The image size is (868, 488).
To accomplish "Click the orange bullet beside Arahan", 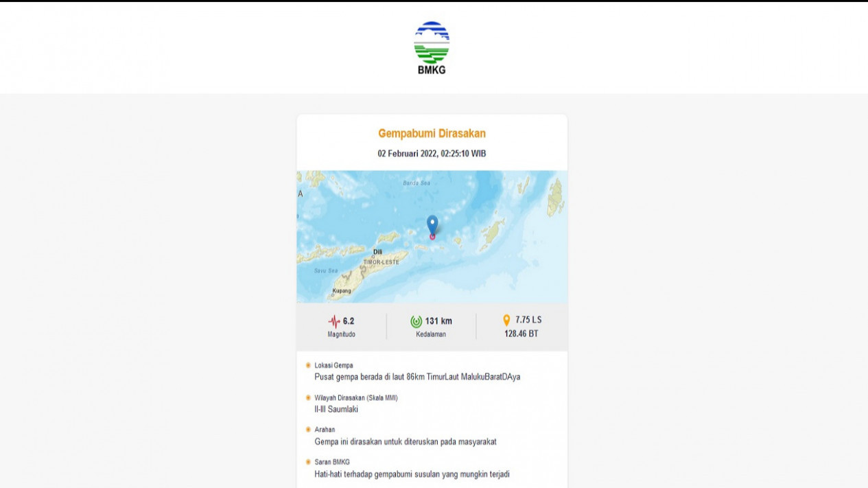I will tap(307, 430).
